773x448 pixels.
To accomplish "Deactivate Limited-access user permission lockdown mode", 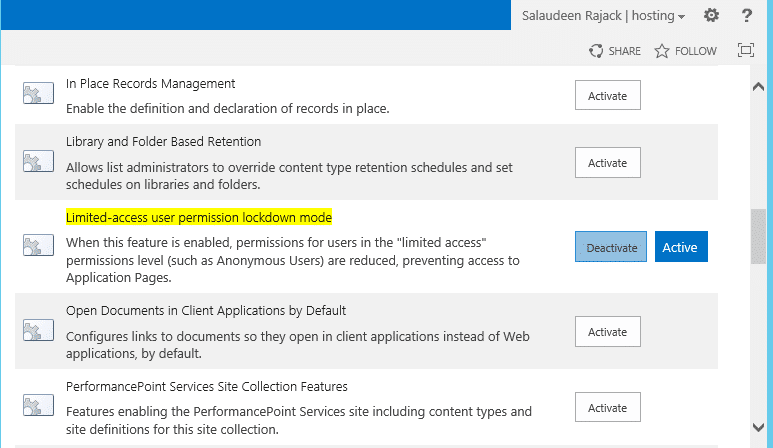I will 611,246.
